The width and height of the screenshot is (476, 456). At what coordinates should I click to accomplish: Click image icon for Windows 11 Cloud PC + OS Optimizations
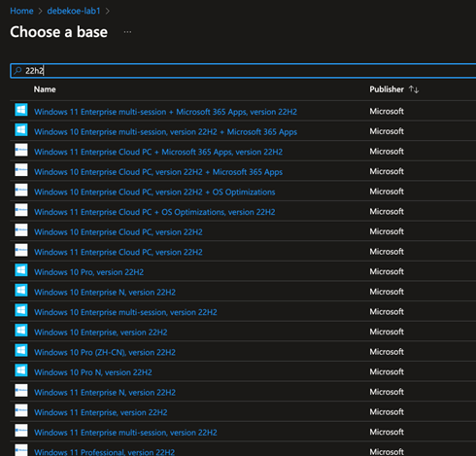[x=21, y=210]
